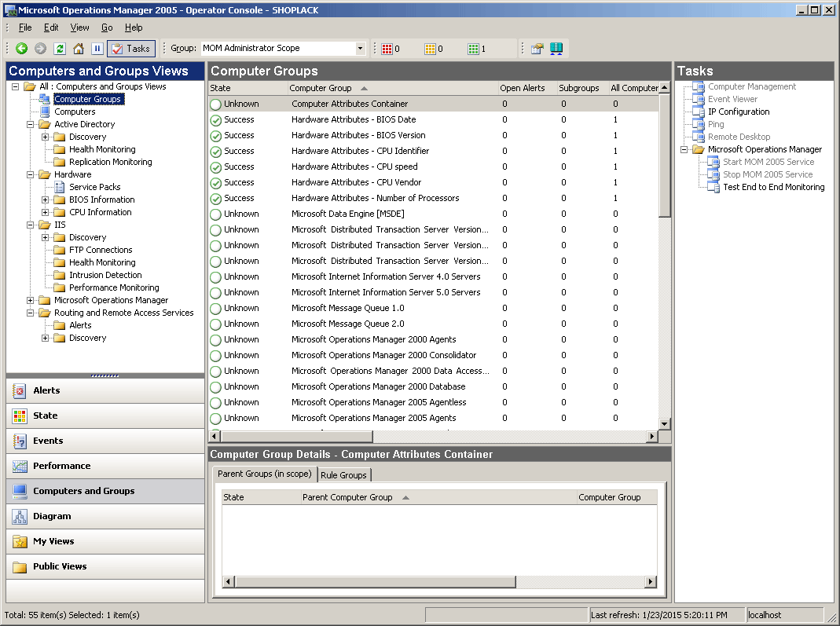Image resolution: width=840 pixels, height=626 pixels.
Task: Open the Performance navigation button
Action: tap(105, 467)
